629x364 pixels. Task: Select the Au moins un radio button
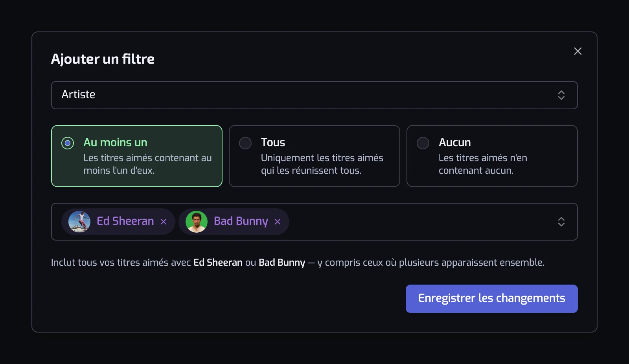coord(68,143)
